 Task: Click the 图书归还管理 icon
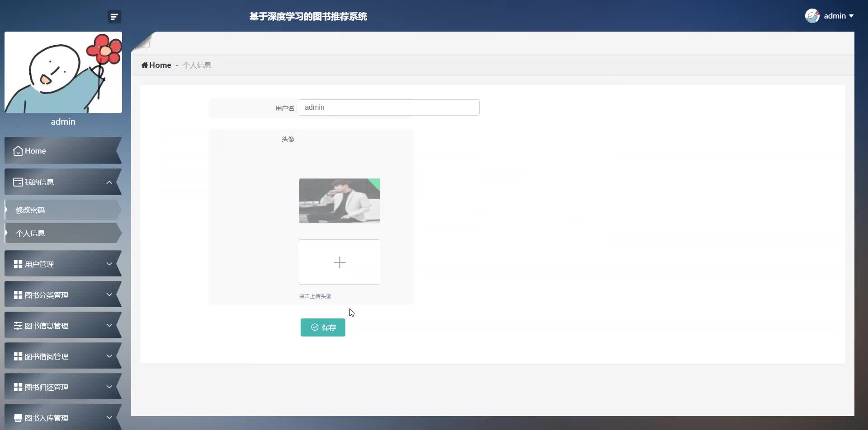[x=18, y=387]
